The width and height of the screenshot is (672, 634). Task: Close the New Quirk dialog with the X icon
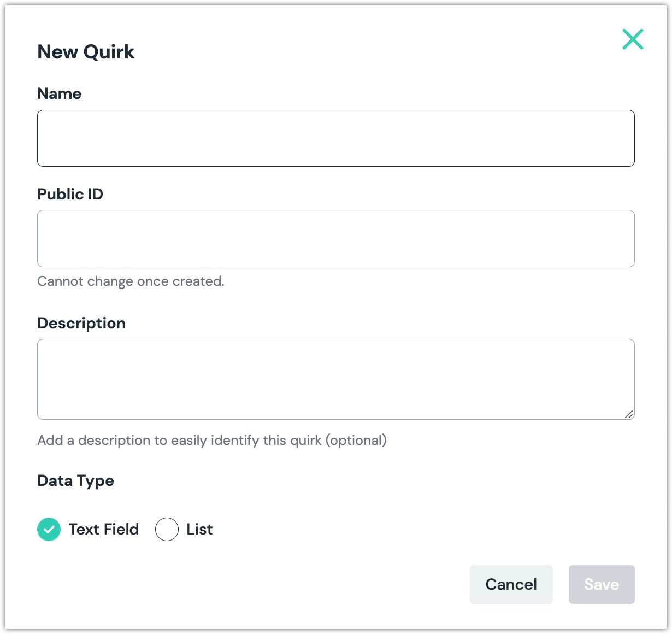pyautogui.click(x=633, y=39)
